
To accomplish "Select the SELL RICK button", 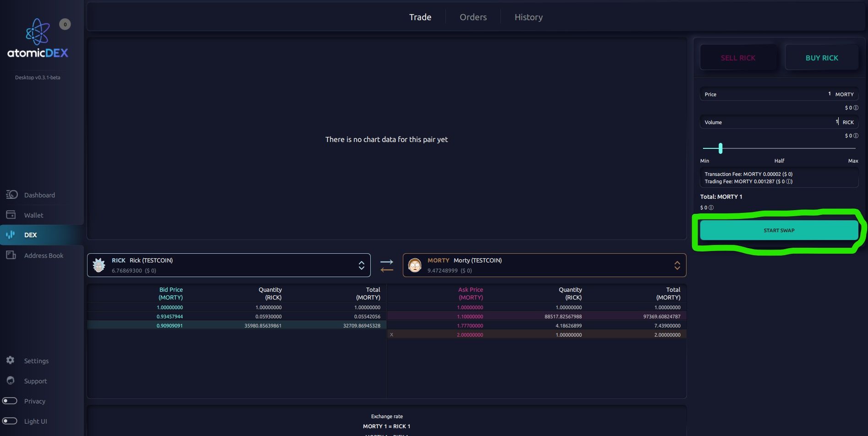I will 738,58.
